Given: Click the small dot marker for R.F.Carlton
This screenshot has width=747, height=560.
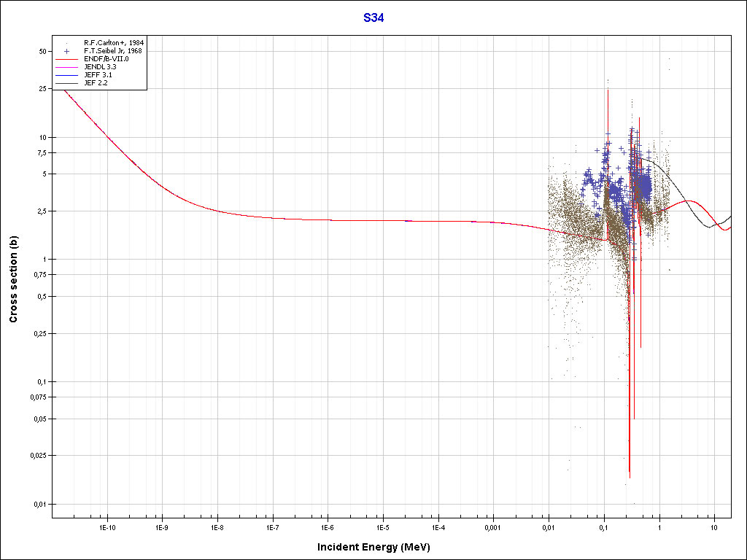Looking at the screenshot, I should pos(66,43).
